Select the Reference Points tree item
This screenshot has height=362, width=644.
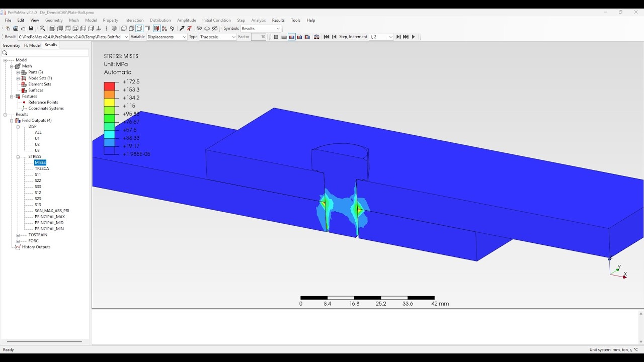[43, 102]
